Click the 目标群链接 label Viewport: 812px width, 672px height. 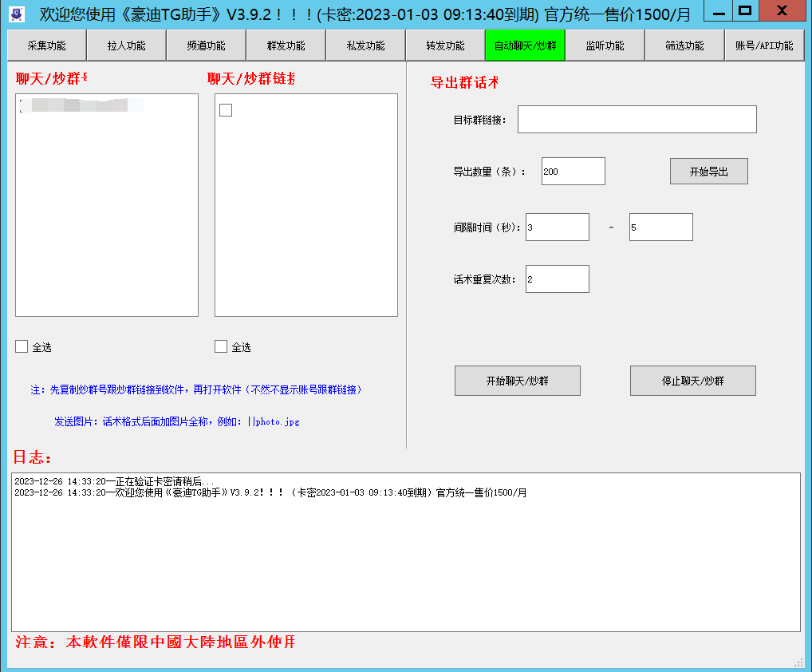[479, 121]
